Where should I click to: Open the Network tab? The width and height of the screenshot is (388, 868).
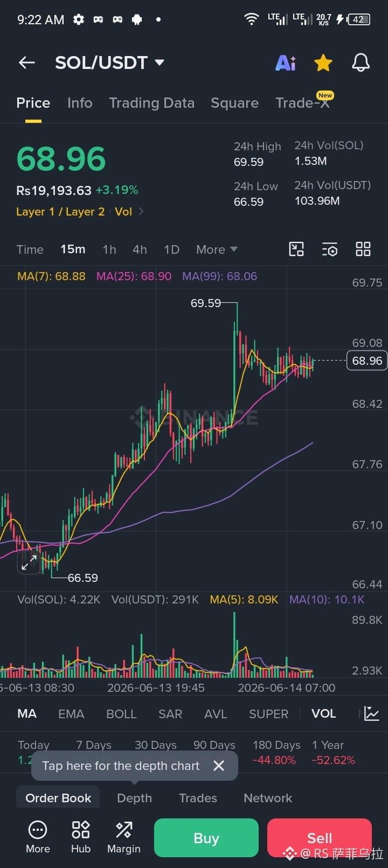[x=268, y=798]
